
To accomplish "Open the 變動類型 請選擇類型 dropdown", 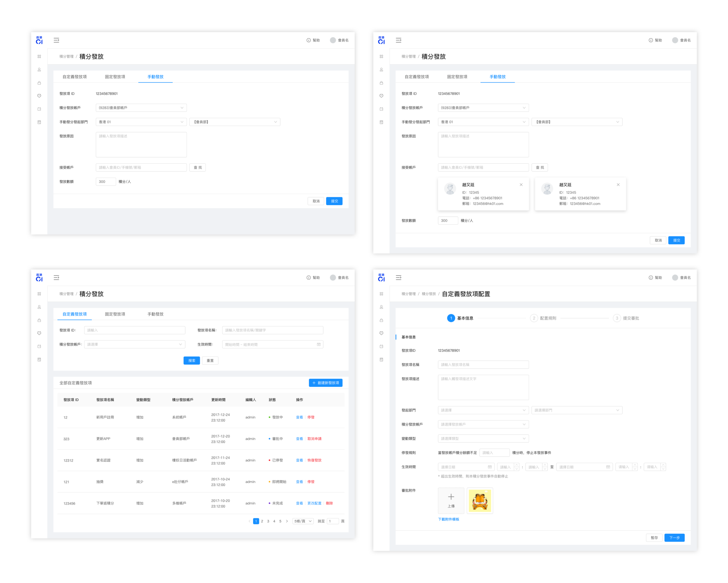I will click(483, 438).
